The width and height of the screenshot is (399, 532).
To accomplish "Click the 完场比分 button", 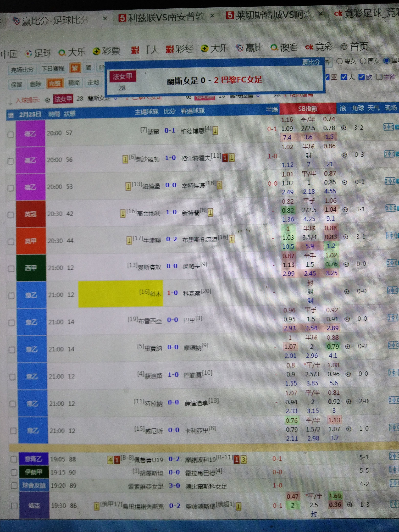I will (x=22, y=70).
